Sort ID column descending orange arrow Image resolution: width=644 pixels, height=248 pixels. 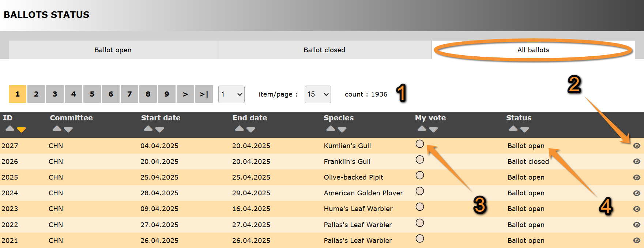(x=22, y=129)
